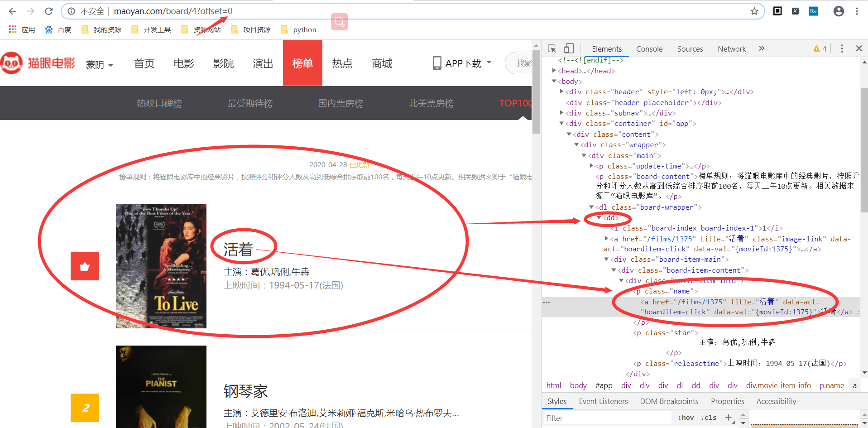
Task: Open the row actions ellipsis in Elements panel
Action: click(x=547, y=302)
